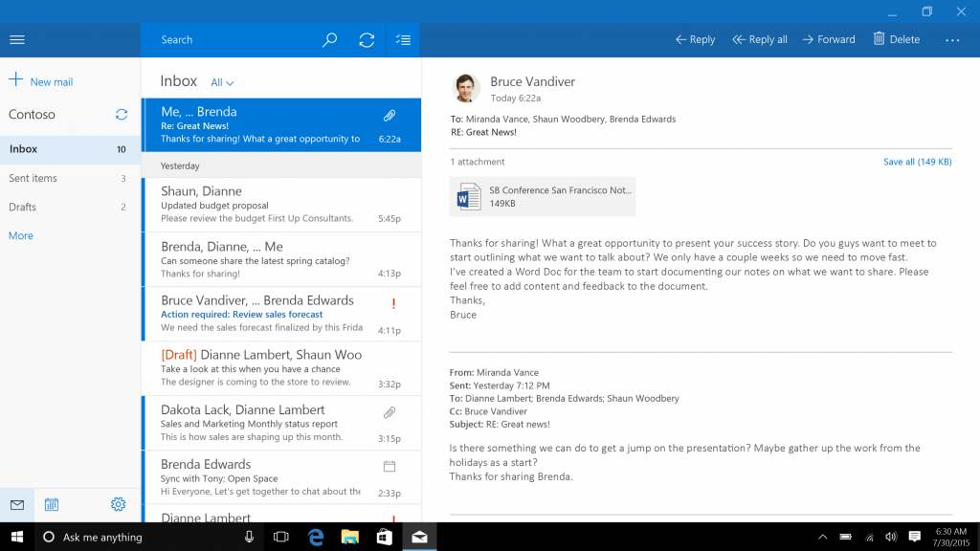
Task: Enter selection mode with checklist icon
Action: point(403,40)
